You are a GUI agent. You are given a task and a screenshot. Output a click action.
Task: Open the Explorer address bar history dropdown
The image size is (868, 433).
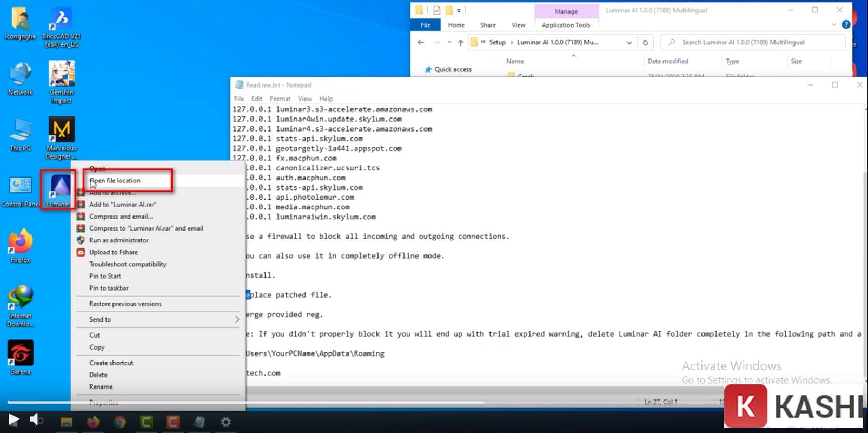pyautogui.click(x=629, y=42)
